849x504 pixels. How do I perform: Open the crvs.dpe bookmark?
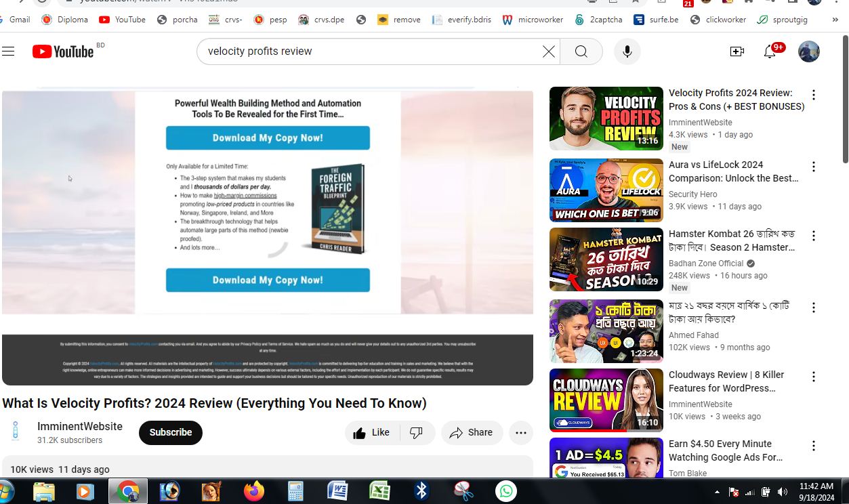tap(322, 20)
